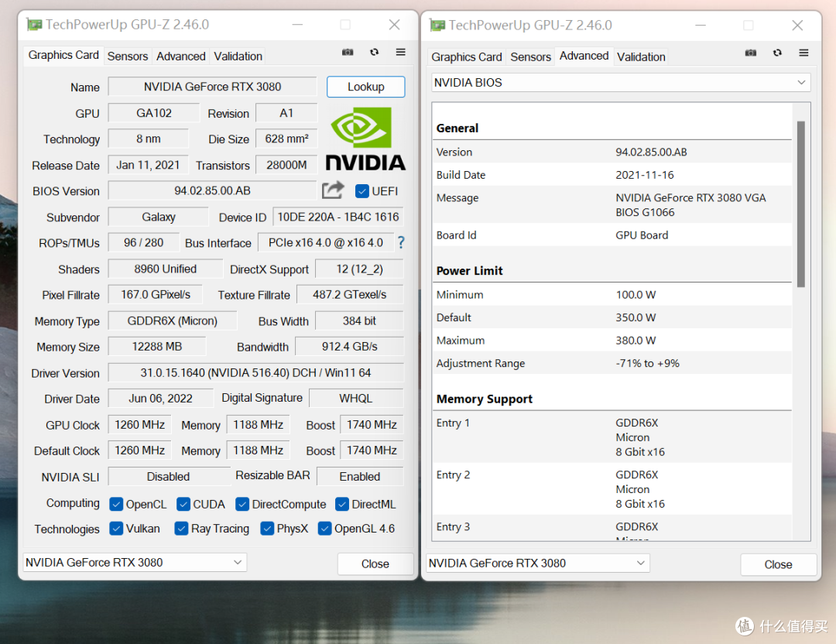This screenshot has width=836, height=644.
Task: Click GPU-Z app icon in right window title bar
Action: (x=437, y=25)
